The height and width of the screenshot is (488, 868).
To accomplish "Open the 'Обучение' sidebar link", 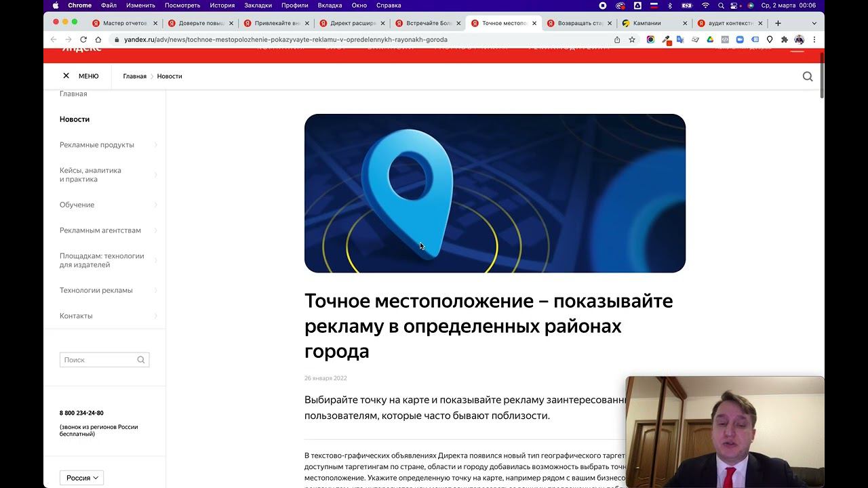I will [77, 205].
